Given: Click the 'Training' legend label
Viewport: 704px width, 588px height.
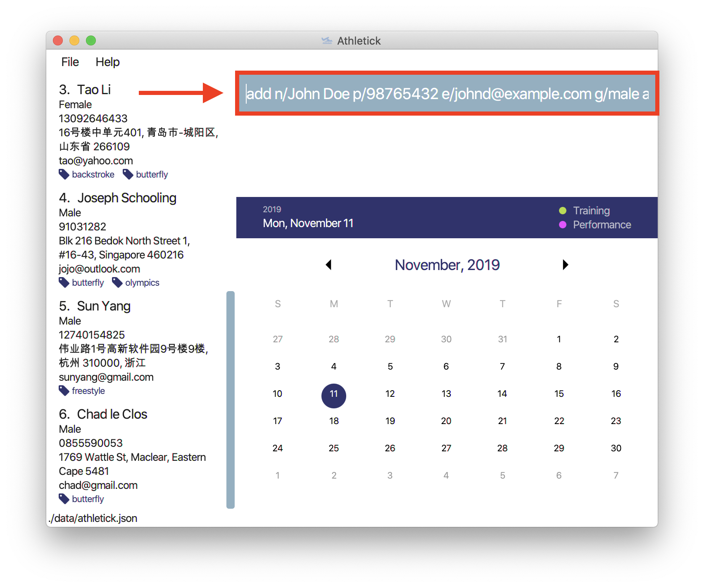Looking at the screenshot, I should (x=591, y=211).
